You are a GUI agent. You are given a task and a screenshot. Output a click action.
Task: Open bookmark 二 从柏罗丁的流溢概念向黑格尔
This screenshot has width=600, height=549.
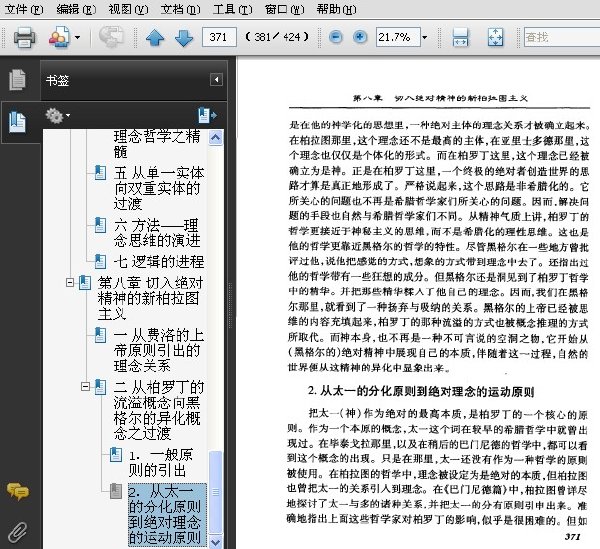point(159,410)
